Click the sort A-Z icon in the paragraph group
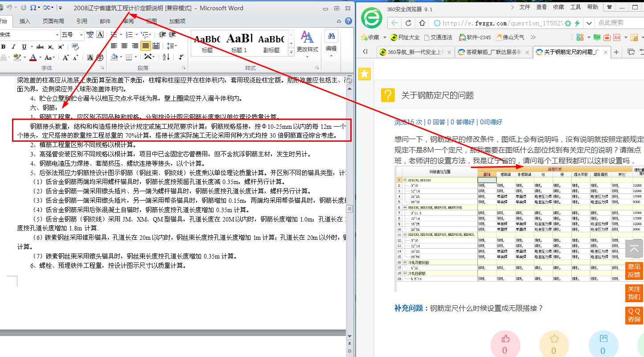The width and height of the screenshot is (644, 357). [166, 57]
